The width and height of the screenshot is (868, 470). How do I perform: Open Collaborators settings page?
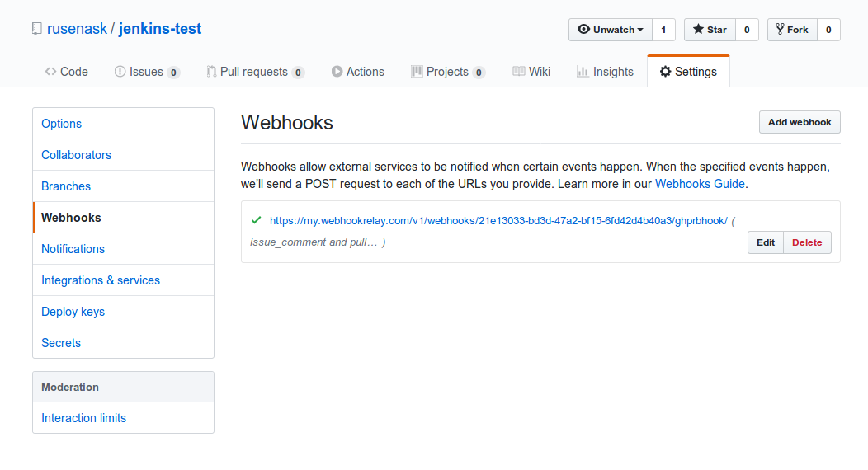tap(124, 155)
